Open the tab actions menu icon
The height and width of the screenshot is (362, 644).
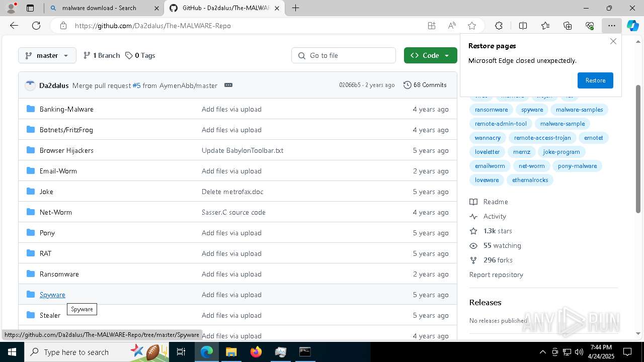coord(30,8)
